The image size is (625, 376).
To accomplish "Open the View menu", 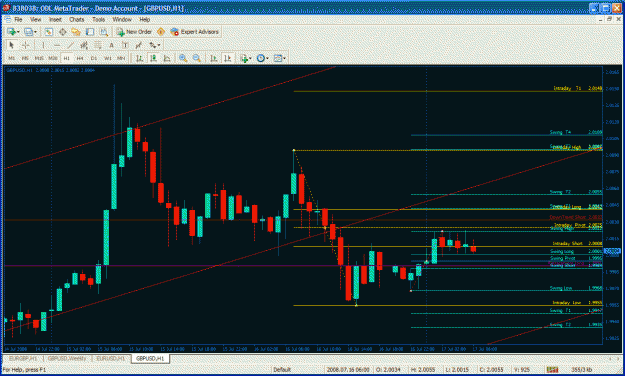I will (x=35, y=20).
